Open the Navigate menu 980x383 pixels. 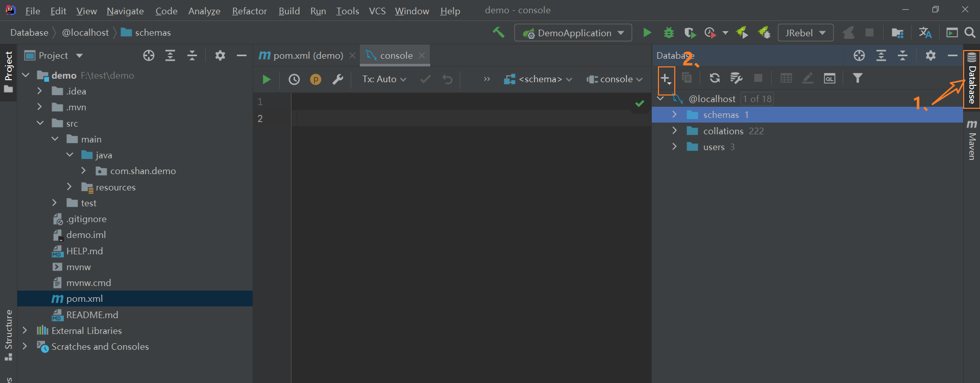pyautogui.click(x=125, y=11)
